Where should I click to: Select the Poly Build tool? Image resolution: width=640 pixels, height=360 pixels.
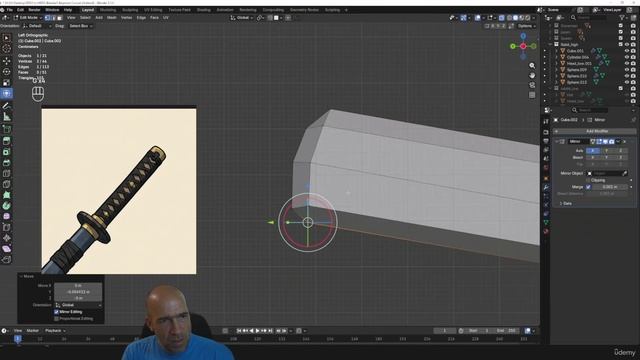pyautogui.click(x=7, y=195)
